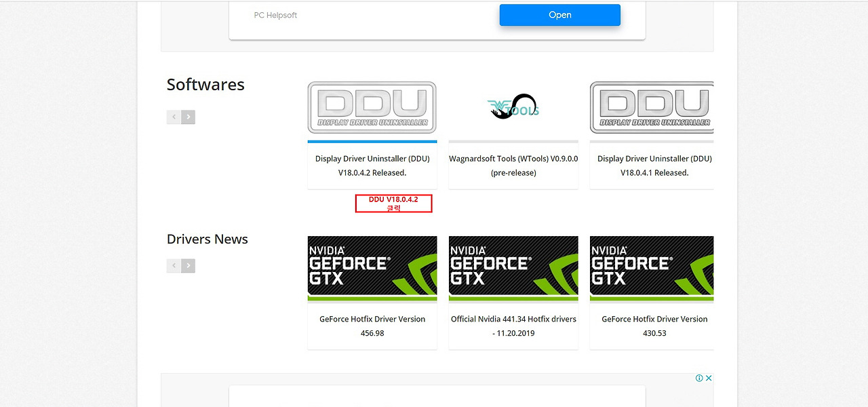Open Display Driver Uninstaller V18.0.4.2 Released link
This screenshot has width=868, height=407.
372,166
